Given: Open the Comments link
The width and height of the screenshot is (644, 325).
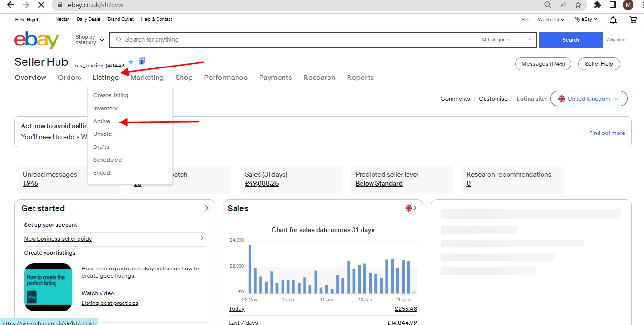Looking at the screenshot, I should coord(455,99).
